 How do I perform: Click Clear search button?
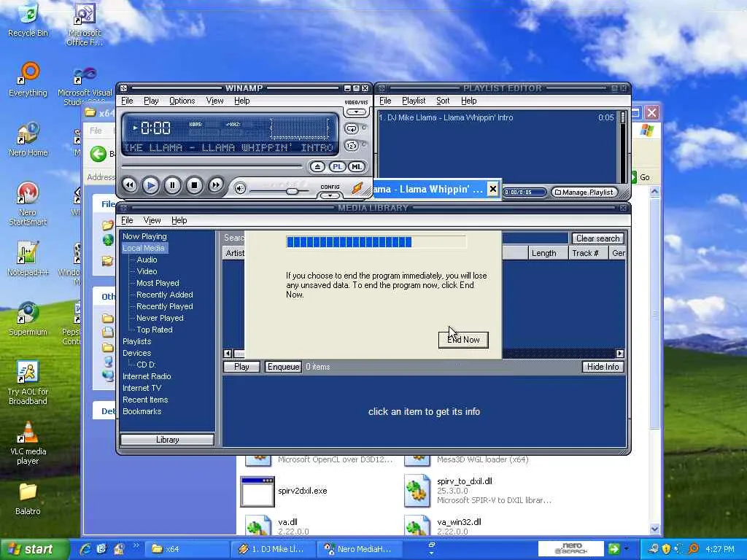pyautogui.click(x=597, y=238)
